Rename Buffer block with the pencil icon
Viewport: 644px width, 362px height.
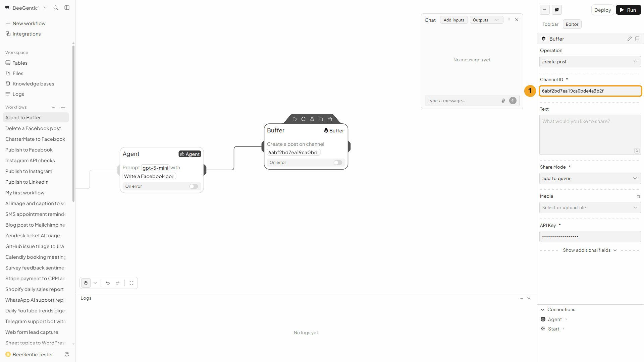[630, 39]
